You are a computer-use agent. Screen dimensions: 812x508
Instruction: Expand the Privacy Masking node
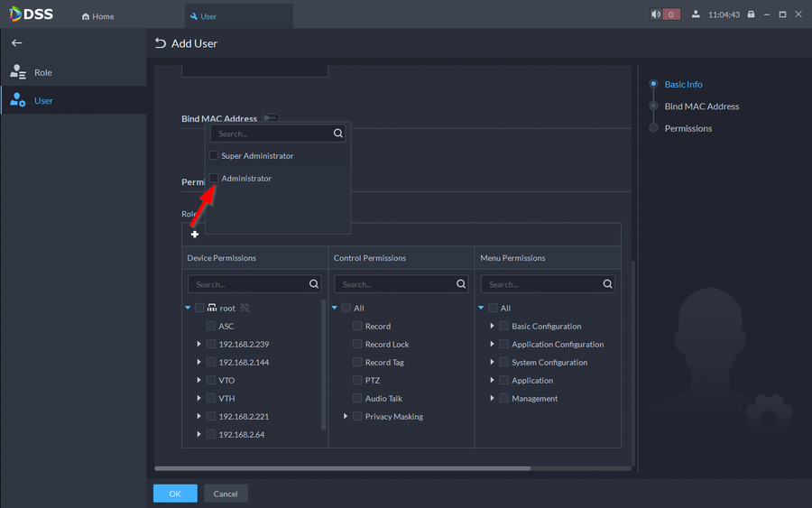coord(346,416)
